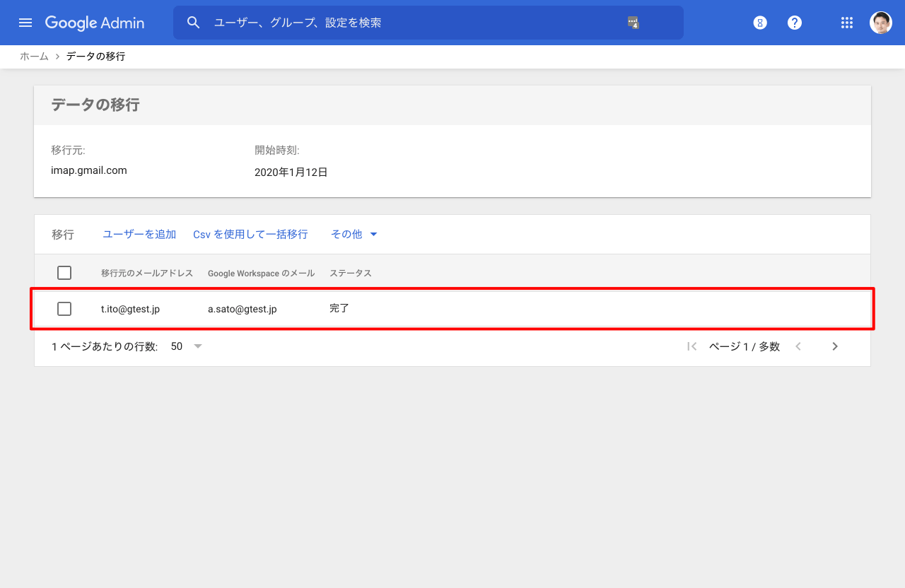Open the hourglass tasks icon

click(x=760, y=23)
